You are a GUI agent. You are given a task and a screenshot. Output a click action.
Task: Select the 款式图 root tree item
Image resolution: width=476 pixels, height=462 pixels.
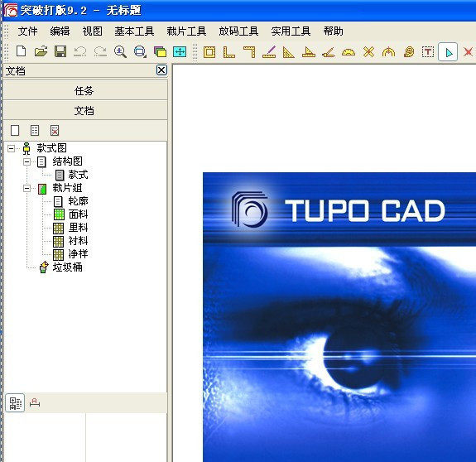coord(51,148)
